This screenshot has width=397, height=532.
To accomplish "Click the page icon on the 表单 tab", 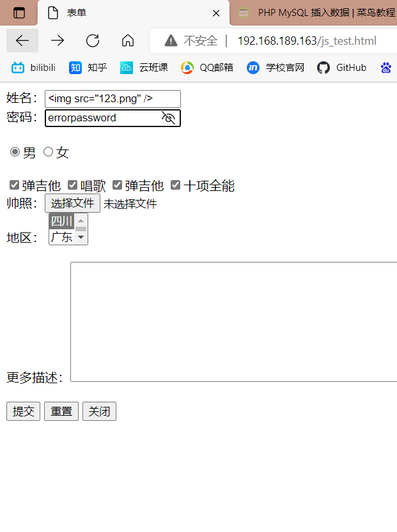I will click(53, 13).
